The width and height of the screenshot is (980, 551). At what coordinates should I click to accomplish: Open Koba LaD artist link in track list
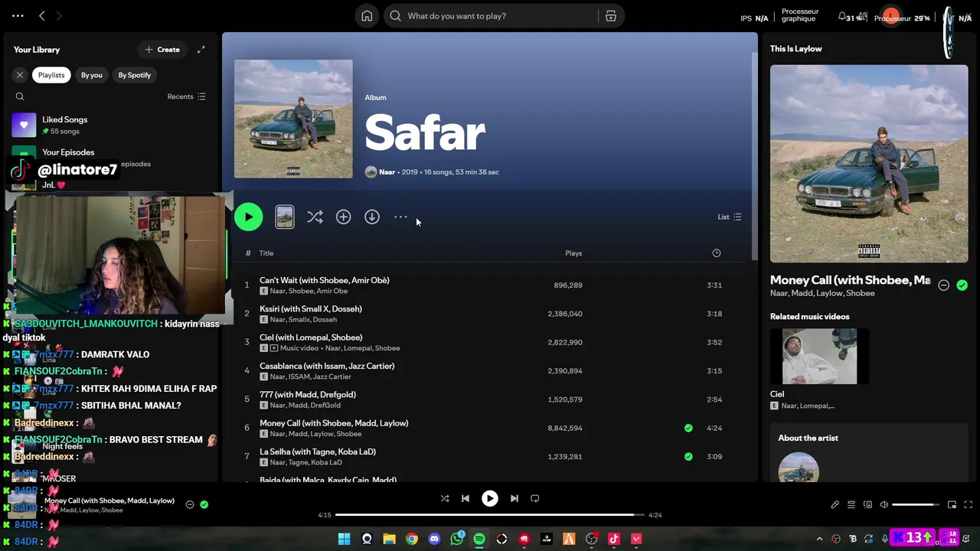click(x=326, y=462)
